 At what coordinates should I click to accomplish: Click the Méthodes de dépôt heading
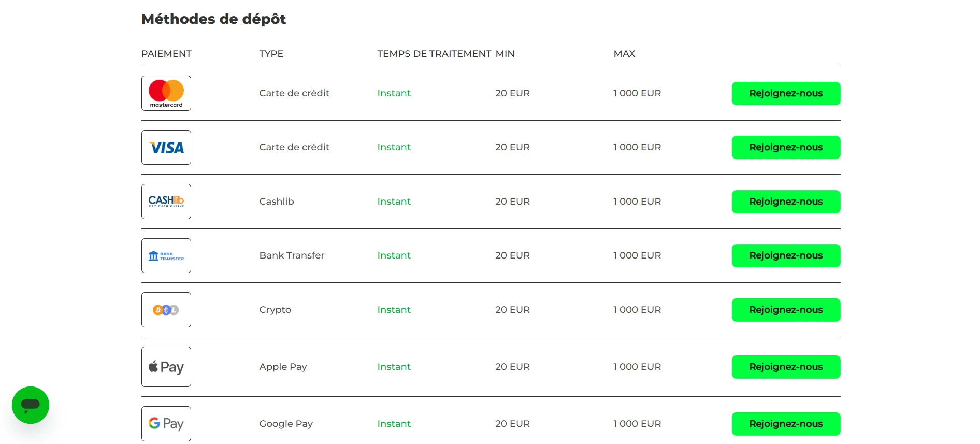point(213,19)
